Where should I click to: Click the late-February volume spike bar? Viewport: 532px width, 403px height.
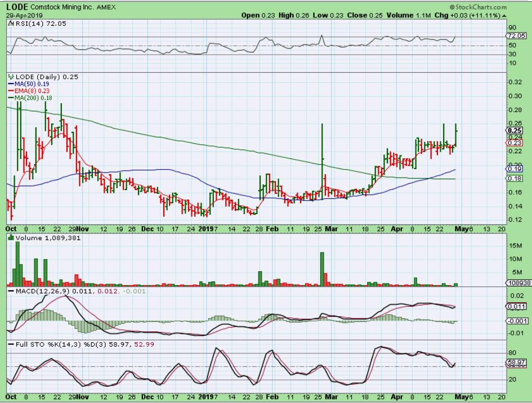point(322,269)
